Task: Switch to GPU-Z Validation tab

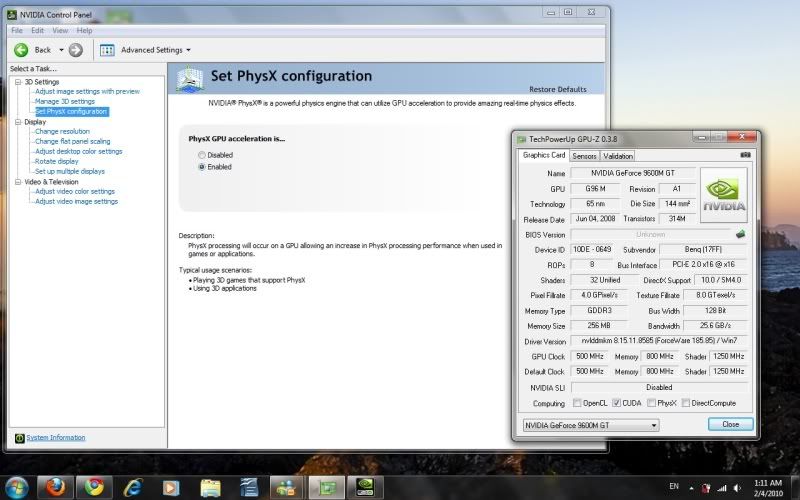Action: pos(617,156)
